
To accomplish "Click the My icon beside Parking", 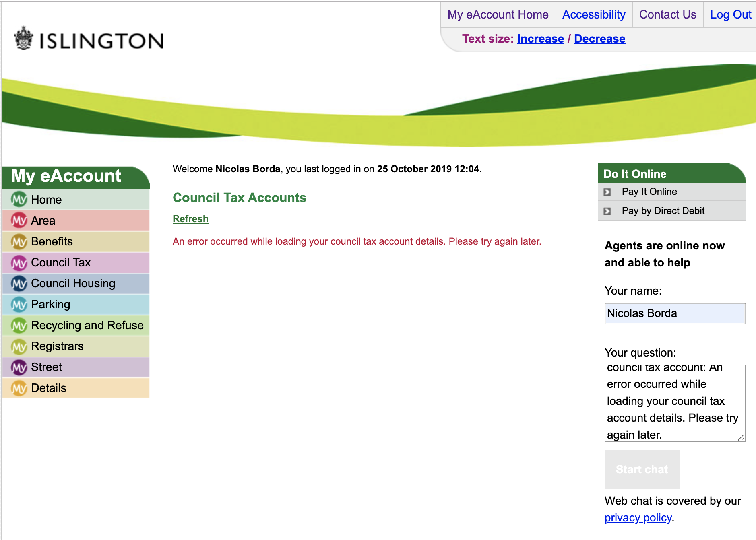I will coord(19,304).
